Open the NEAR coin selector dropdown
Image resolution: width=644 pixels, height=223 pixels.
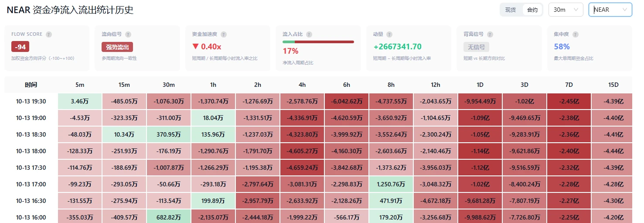click(610, 10)
